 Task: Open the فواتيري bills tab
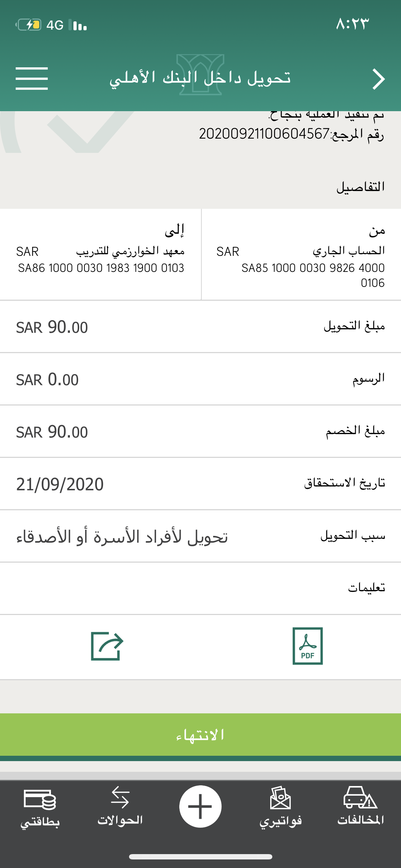pos(281,806)
